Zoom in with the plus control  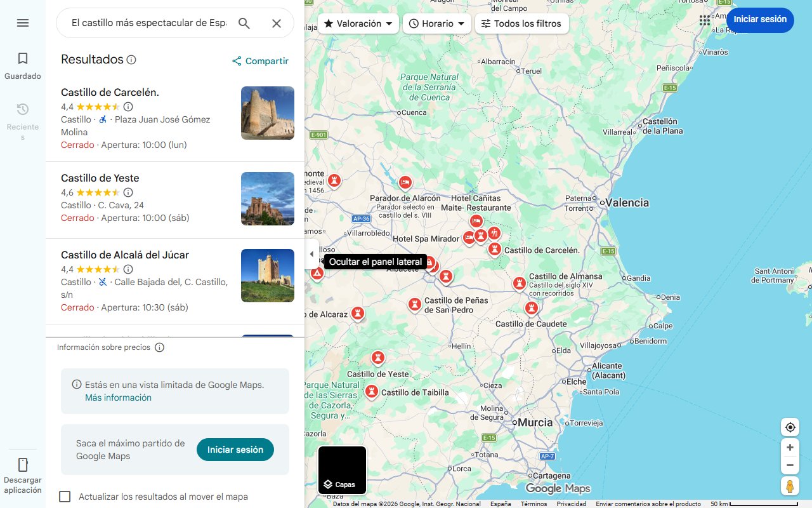pyautogui.click(x=790, y=447)
